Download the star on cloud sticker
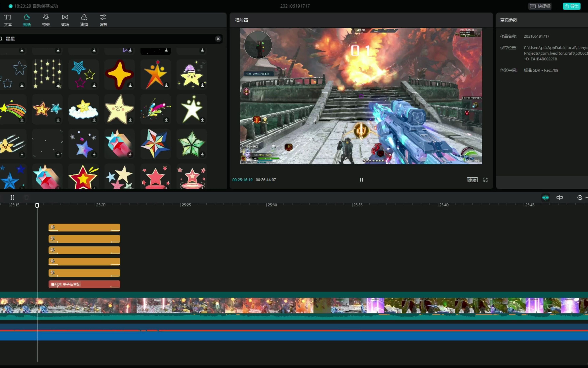 [94, 120]
